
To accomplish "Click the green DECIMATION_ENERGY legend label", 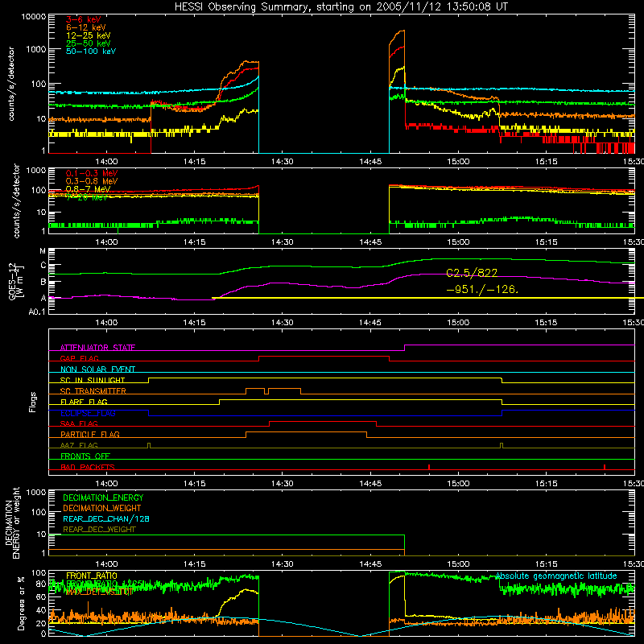I will pos(103,497).
